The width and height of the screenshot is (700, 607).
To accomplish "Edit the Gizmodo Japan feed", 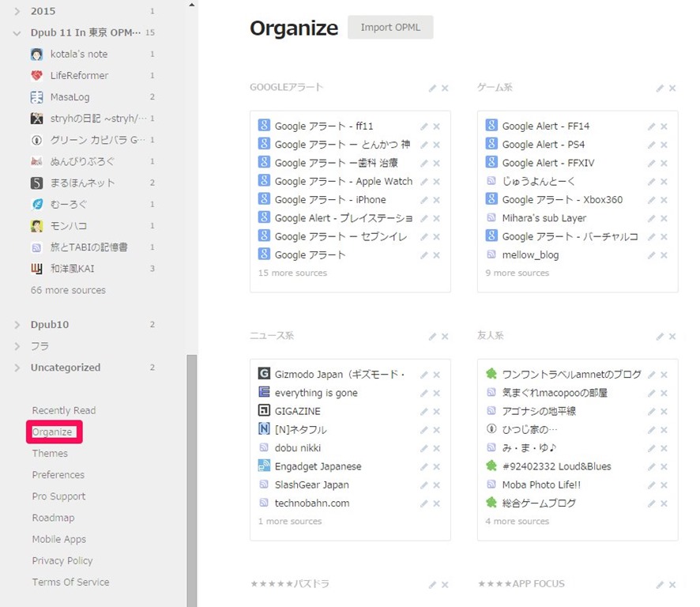I will point(424,375).
